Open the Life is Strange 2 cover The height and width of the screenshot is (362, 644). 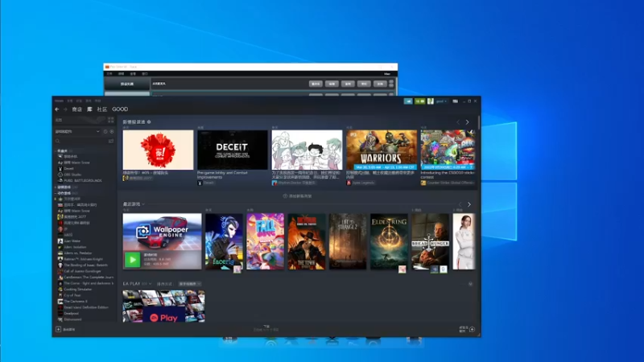(x=348, y=241)
